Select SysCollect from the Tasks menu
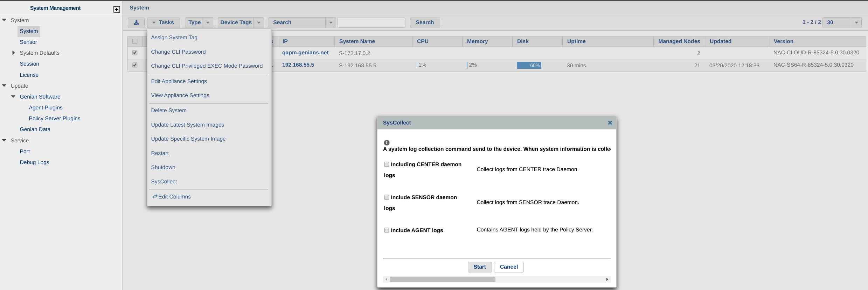 [164, 182]
